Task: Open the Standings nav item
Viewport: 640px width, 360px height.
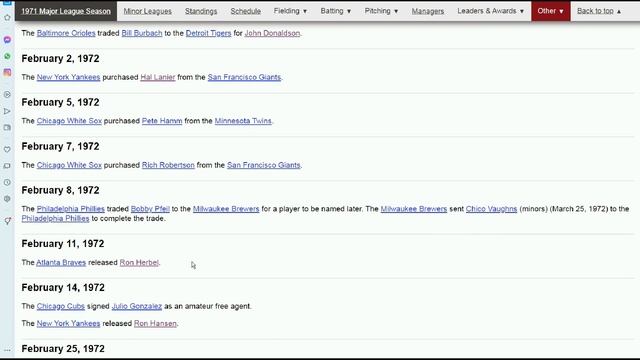Action: [x=201, y=11]
